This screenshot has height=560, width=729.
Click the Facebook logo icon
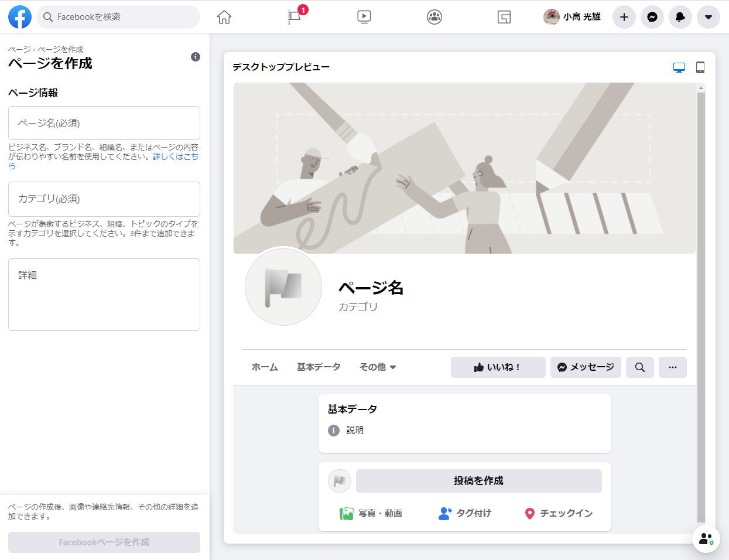20,17
